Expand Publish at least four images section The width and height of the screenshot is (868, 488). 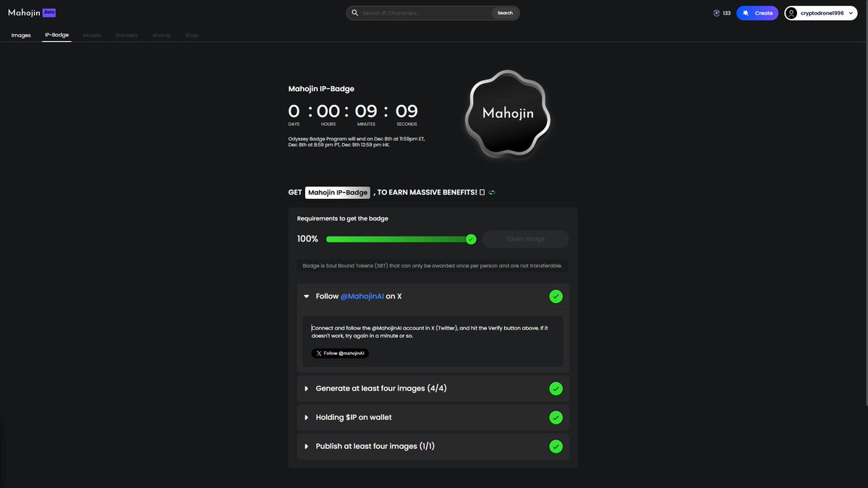click(x=307, y=446)
